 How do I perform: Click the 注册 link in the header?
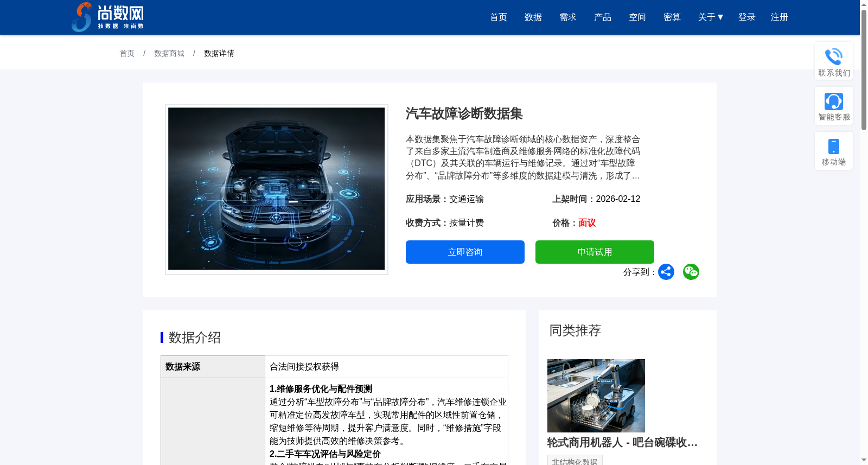780,17
